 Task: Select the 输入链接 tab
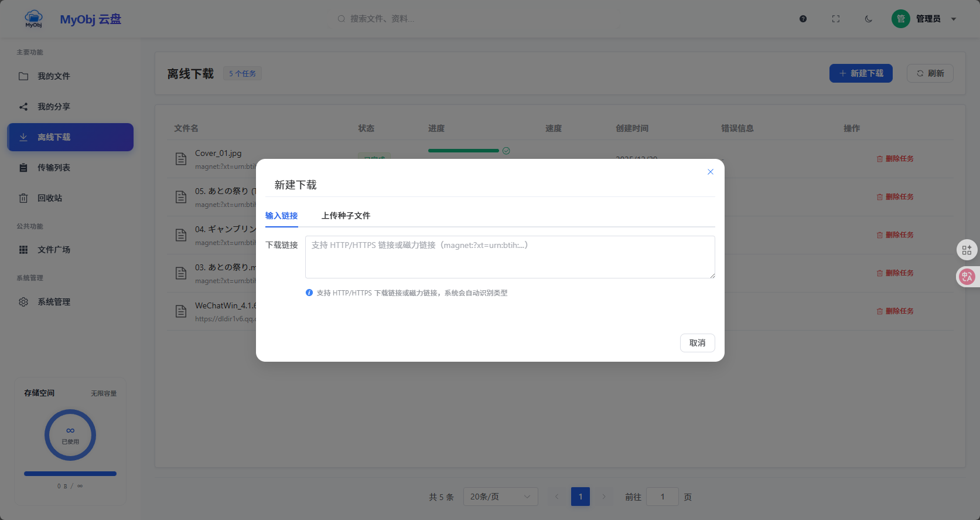pos(281,216)
